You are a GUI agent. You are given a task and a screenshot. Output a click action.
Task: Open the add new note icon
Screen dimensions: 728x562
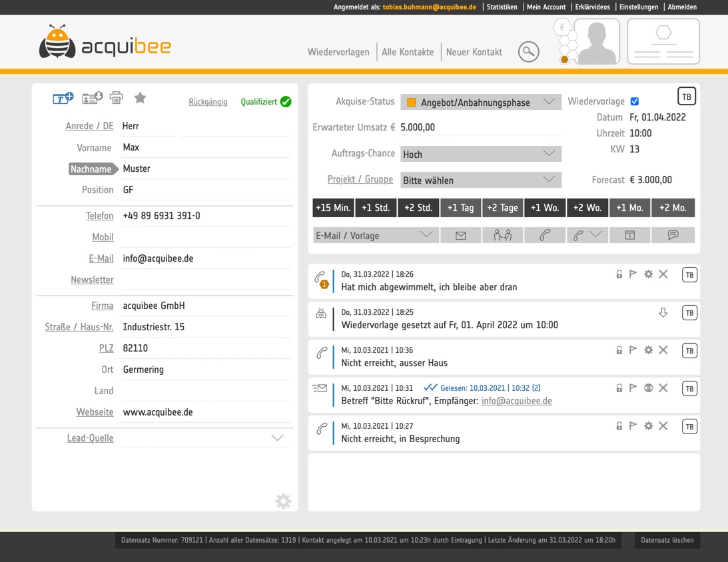(x=63, y=97)
